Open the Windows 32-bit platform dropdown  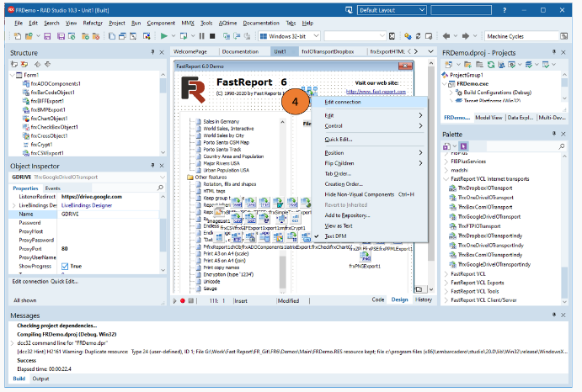[x=316, y=36]
